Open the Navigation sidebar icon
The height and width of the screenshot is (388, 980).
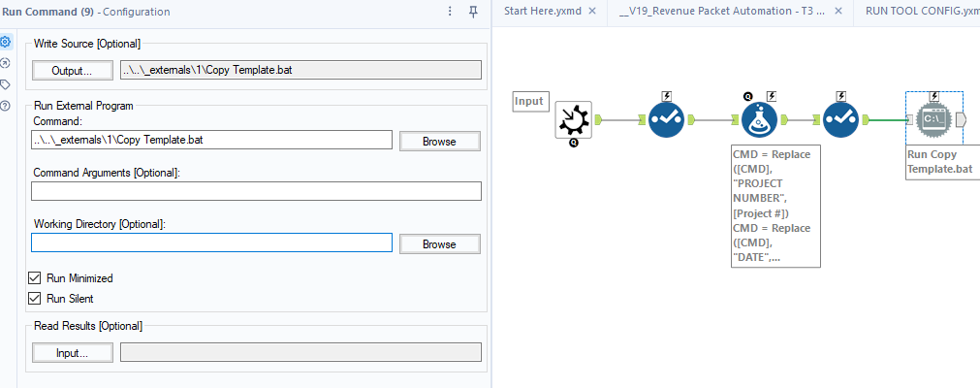[x=6, y=63]
